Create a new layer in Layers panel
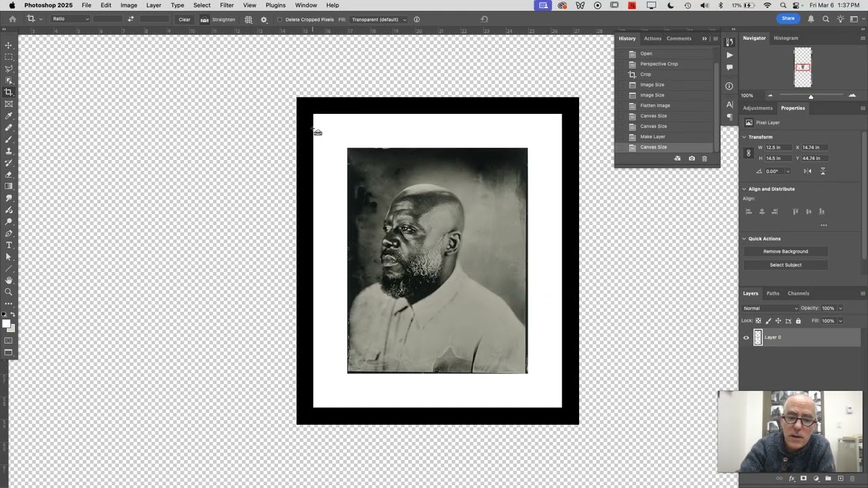The width and height of the screenshot is (868, 488). [840, 479]
